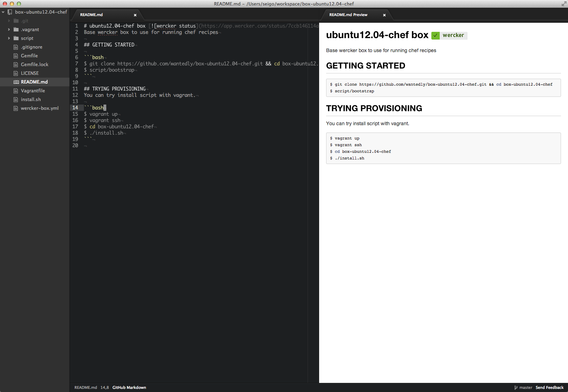Open the GitHub Markdown grammar selector

point(129,387)
